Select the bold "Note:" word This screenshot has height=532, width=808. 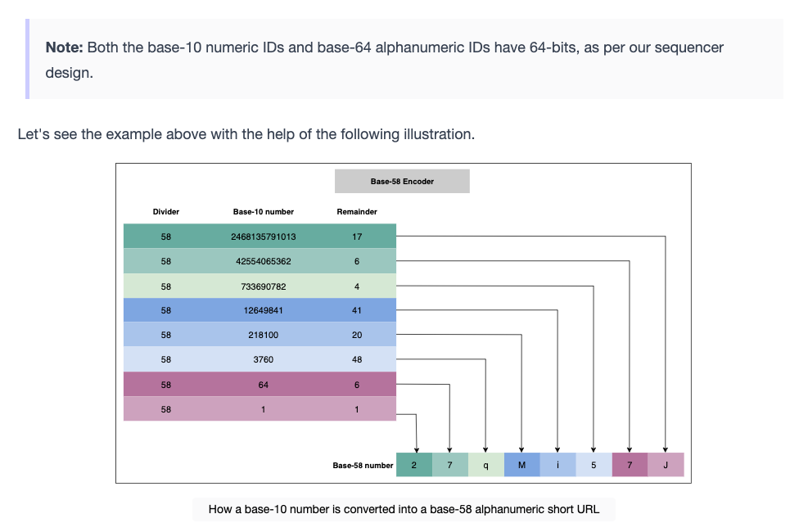coord(65,47)
